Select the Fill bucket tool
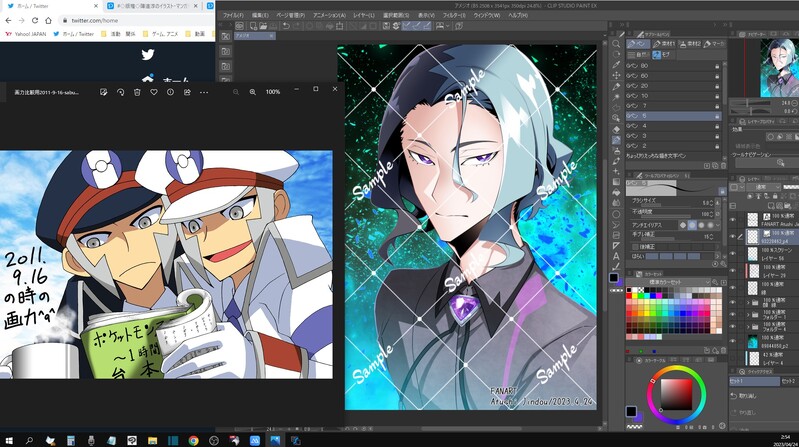 pyautogui.click(x=616, y=193)
